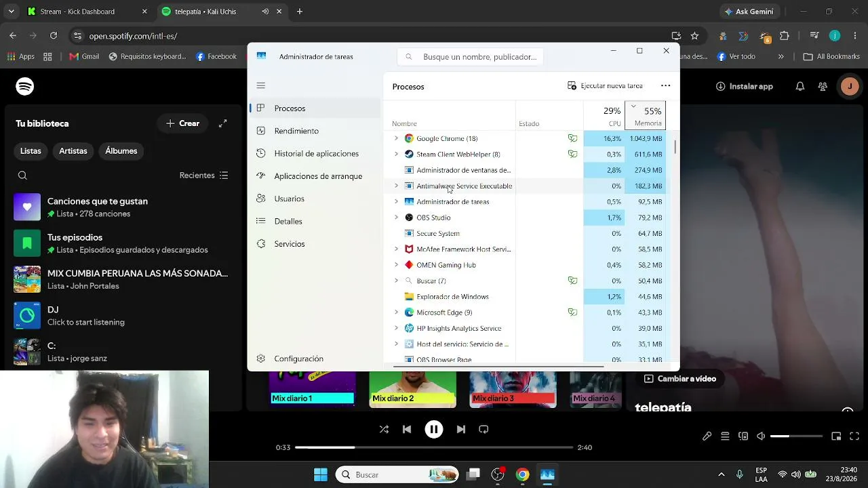The image size is (868, 488).
Task: Select the Procesos tab in Task Manager
Action: coord(315,108)
